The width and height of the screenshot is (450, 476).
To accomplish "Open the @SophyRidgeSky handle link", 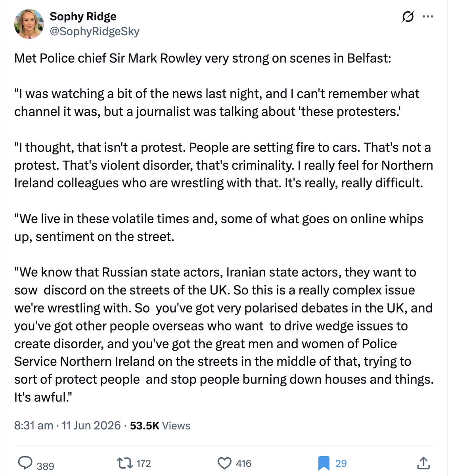I will (94, 31).
